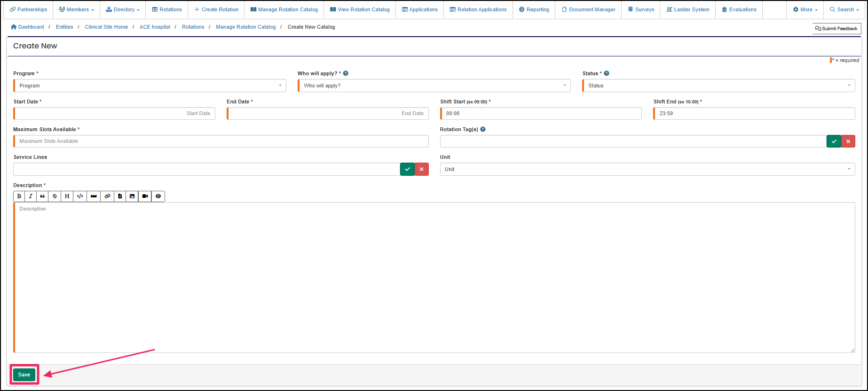Click the Rotation Tag(s) input field
Viewport: 868px width, 391px height.
633,141
